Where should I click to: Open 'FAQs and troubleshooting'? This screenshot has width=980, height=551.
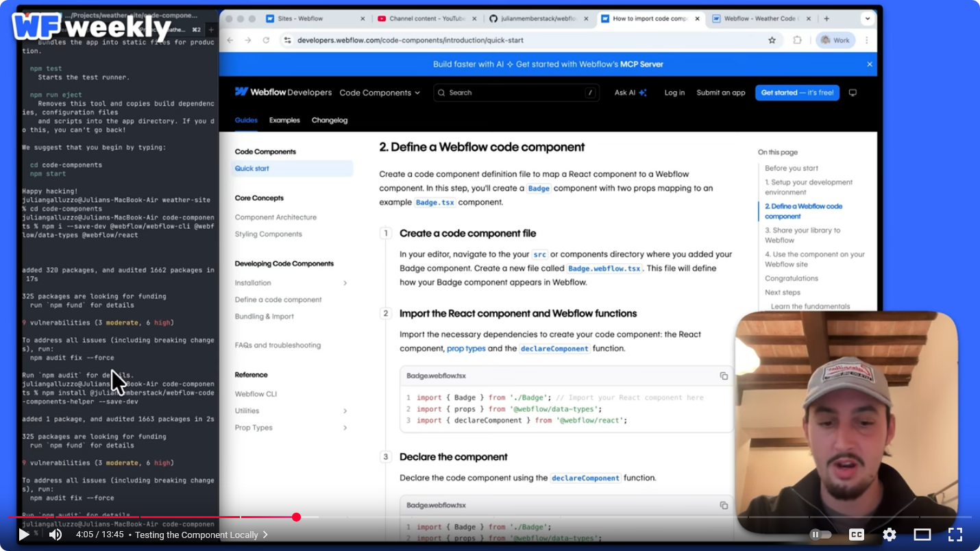(x=278, y=345)
